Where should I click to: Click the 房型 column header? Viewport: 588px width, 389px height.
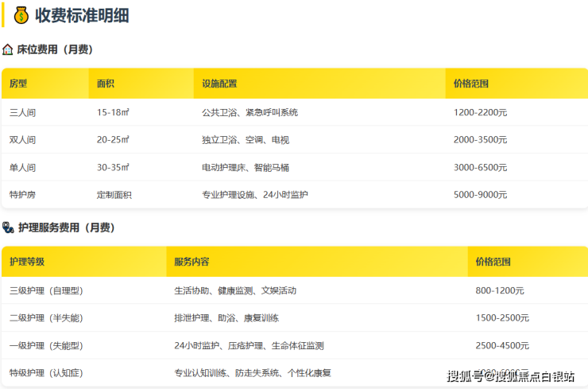(18, 84)
